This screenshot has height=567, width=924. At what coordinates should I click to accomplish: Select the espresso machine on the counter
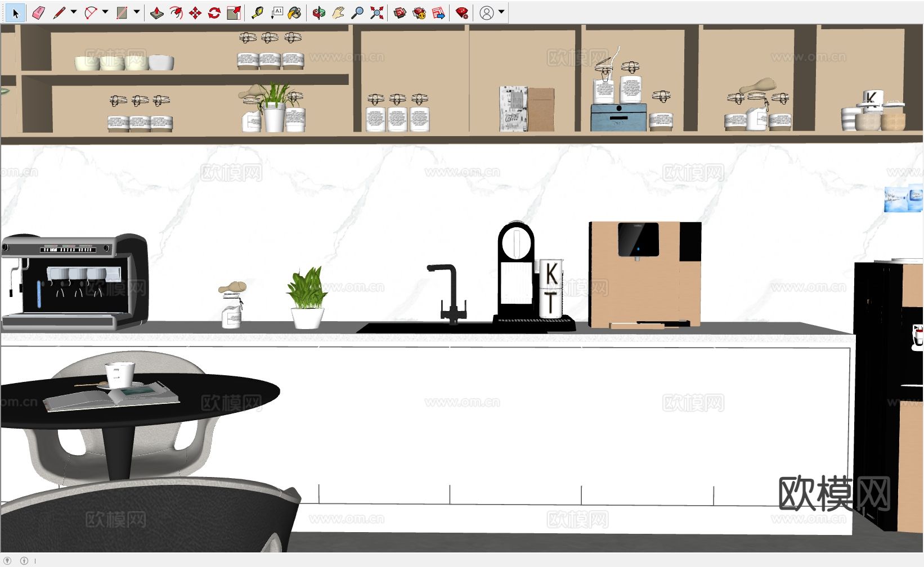(x=74, y=281)
